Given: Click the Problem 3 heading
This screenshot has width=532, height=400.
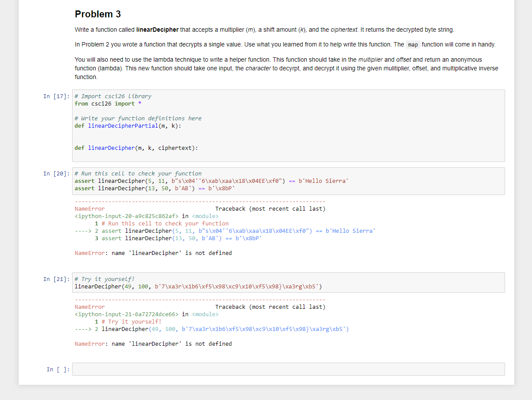Looking at the screenshot, I should [97, 14].
